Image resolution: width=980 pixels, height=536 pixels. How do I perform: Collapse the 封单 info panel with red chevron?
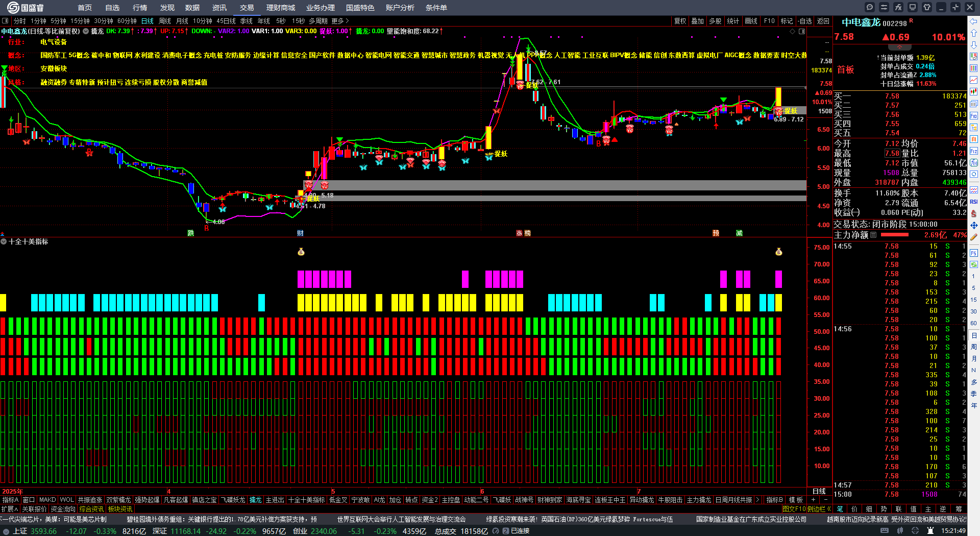(900, 47)
